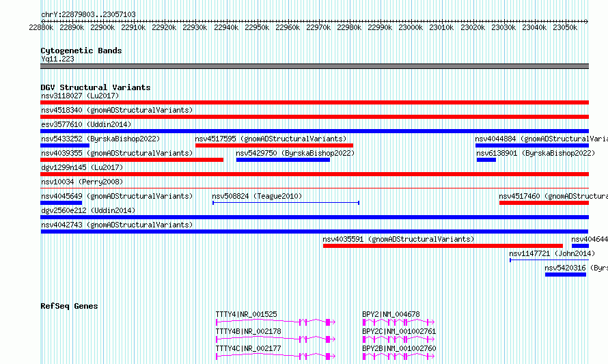608x364 pixels.
Task: Click the 22900k ruler tick label
Action: (102, 27)
